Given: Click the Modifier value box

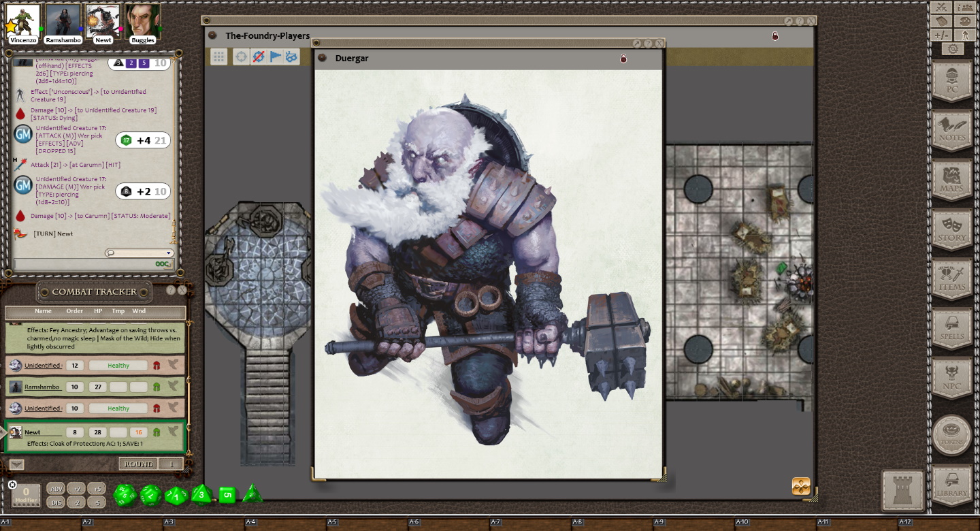Looking at the screenshot, I should (x=27, y=495).
